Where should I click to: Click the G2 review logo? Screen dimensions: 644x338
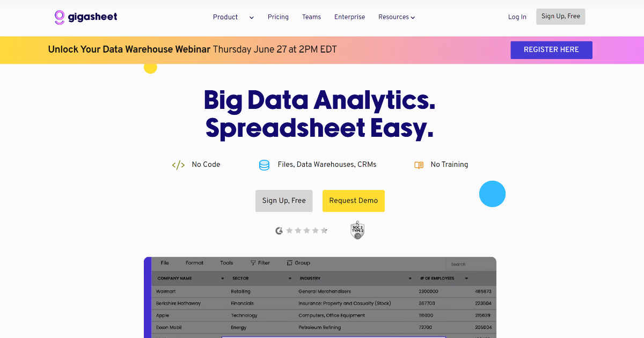[x=279, y=230]
